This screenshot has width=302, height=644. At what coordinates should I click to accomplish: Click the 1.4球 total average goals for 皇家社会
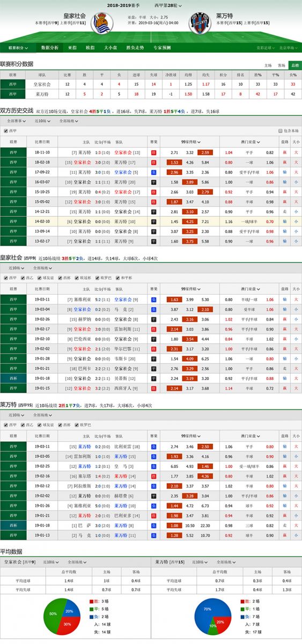point(68,581)
